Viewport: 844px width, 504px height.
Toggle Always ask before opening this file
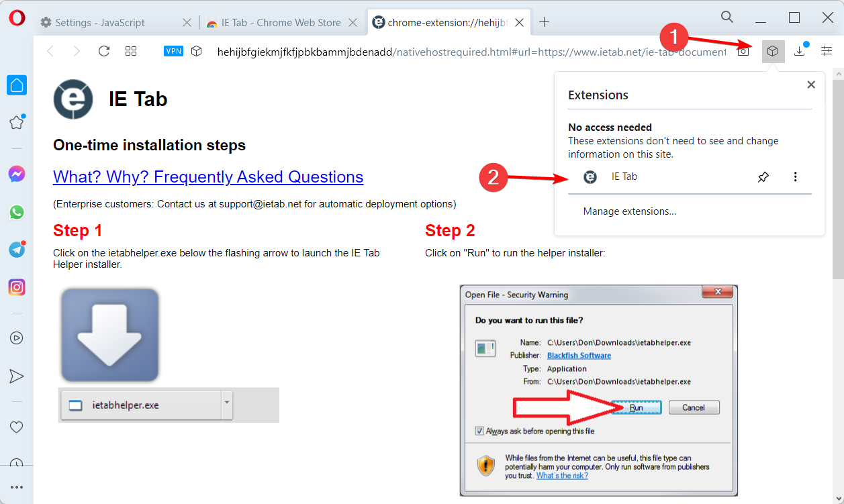click(479, 431)
